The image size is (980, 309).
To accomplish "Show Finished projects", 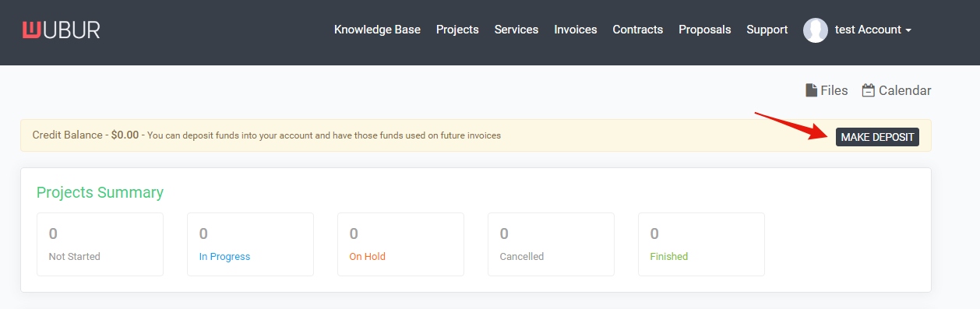I will pos(701,244).
